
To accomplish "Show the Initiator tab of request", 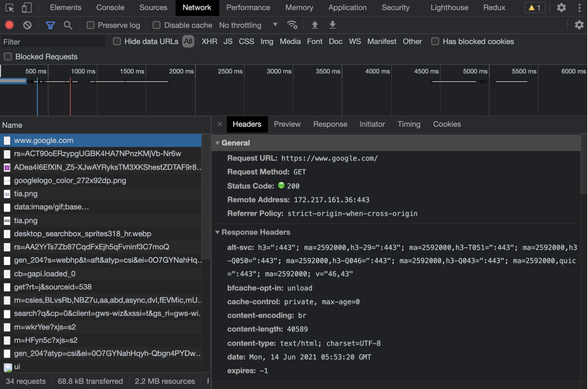I will (x=372, y=124).
